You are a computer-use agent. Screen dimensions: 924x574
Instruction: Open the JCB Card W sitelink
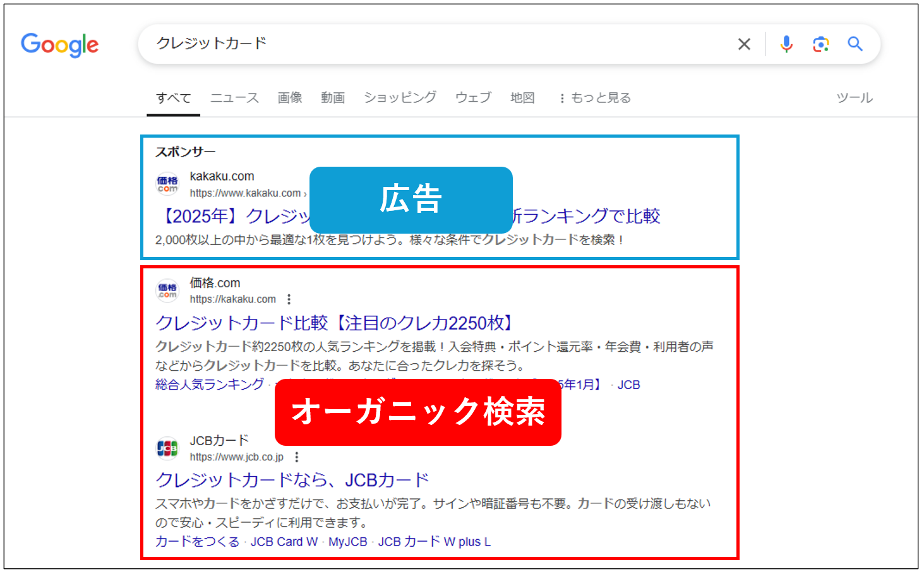point(284,542)
